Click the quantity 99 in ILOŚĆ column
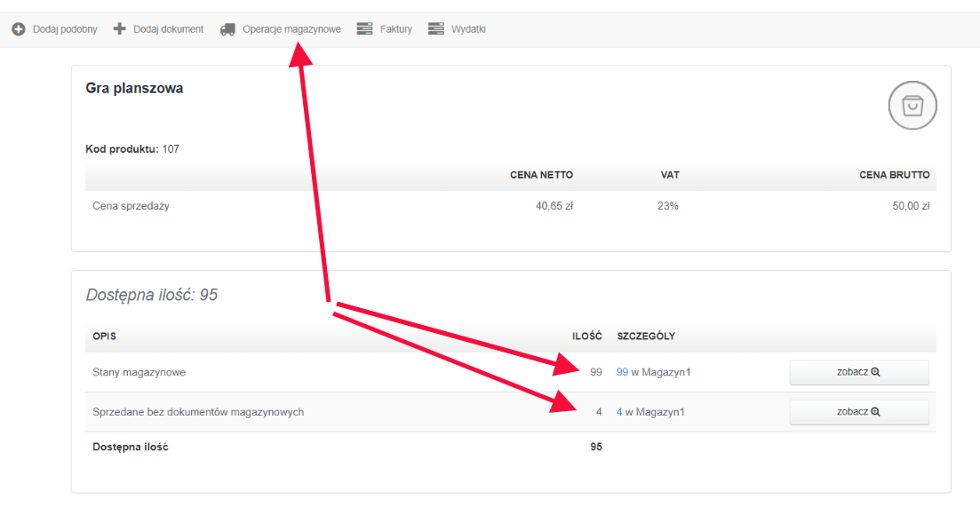Image resolution: width=980 pixels, height=515 pixels. [x=595, y=372]
